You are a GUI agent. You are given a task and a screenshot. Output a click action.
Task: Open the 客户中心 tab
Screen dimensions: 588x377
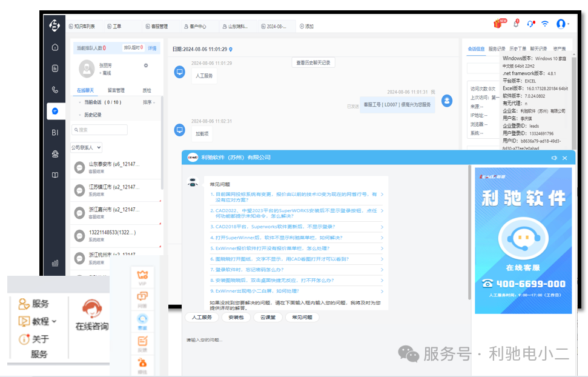tap(196, 26)
